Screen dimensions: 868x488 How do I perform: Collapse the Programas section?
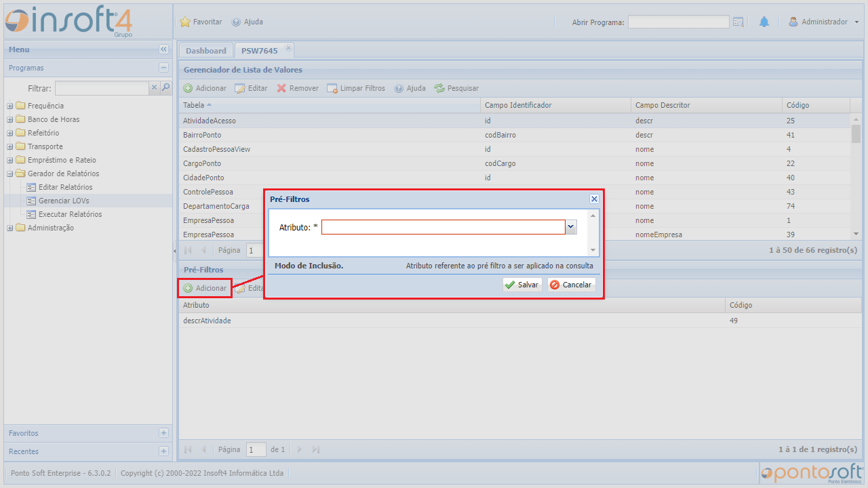click(163, 68)
